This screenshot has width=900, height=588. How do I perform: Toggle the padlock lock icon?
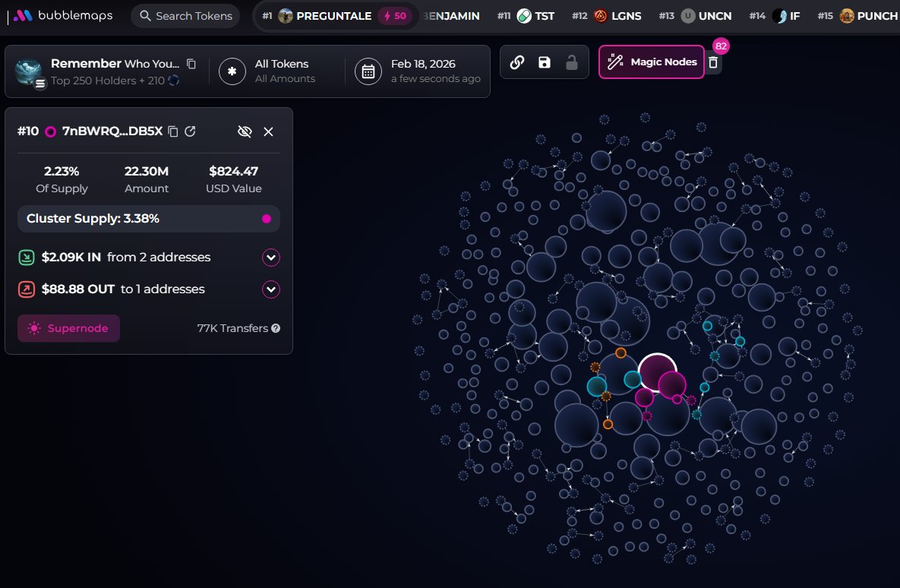tap(572, 62)
